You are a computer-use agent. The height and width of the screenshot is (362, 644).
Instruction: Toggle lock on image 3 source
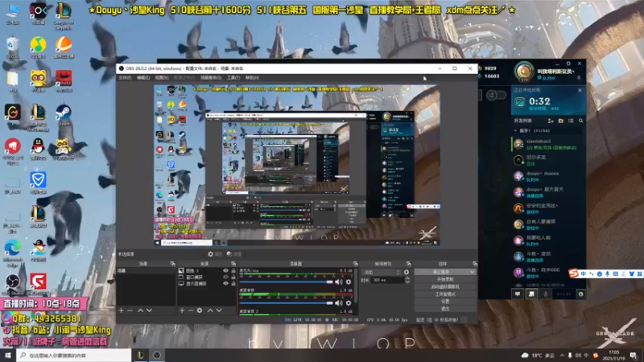coord(233,271)
